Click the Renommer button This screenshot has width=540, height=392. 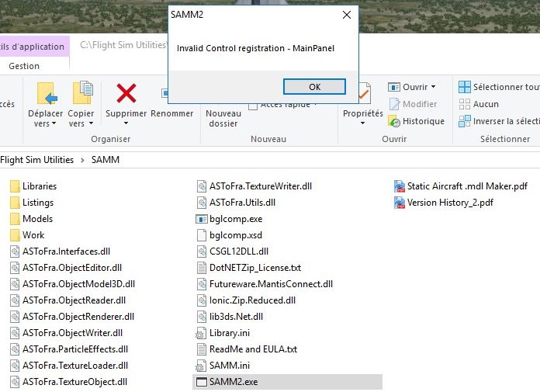point(171,113)
